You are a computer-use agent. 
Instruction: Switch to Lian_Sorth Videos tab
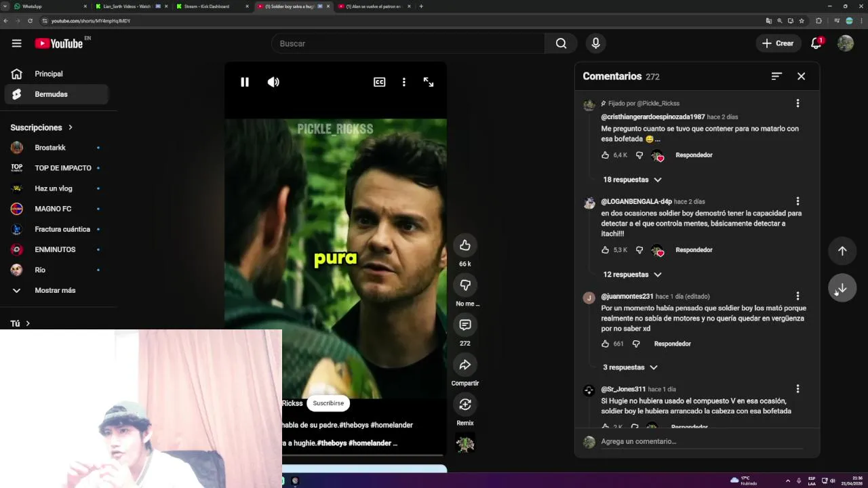[131, 6]
